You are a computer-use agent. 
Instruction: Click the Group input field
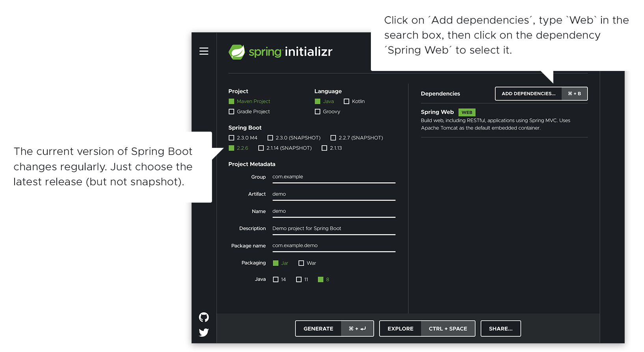point(333,177)
